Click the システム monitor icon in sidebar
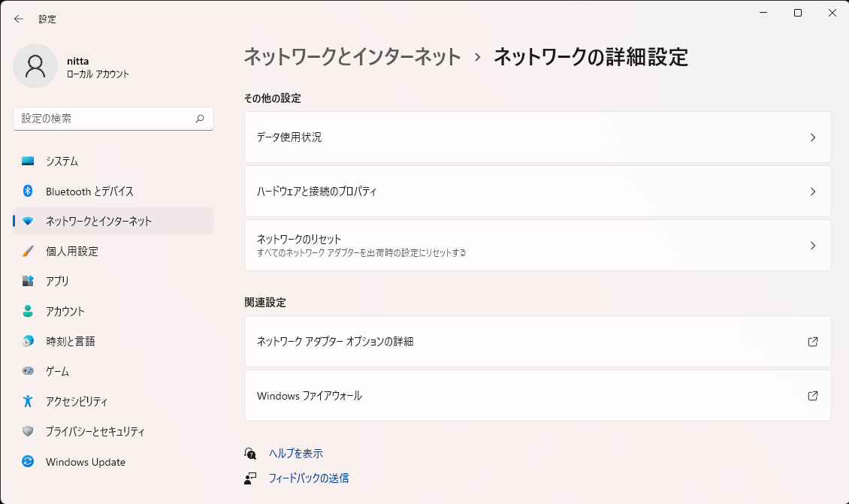 (x=28, y=161)
